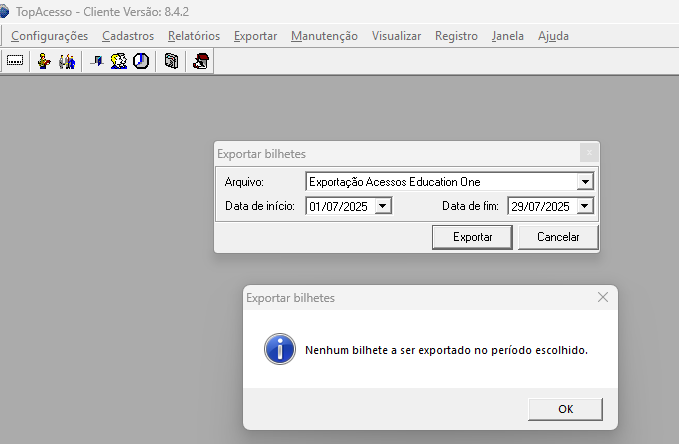Click the blue door access toolbar icon
Screen dimensions: 679x444
[x=97, y=61]
